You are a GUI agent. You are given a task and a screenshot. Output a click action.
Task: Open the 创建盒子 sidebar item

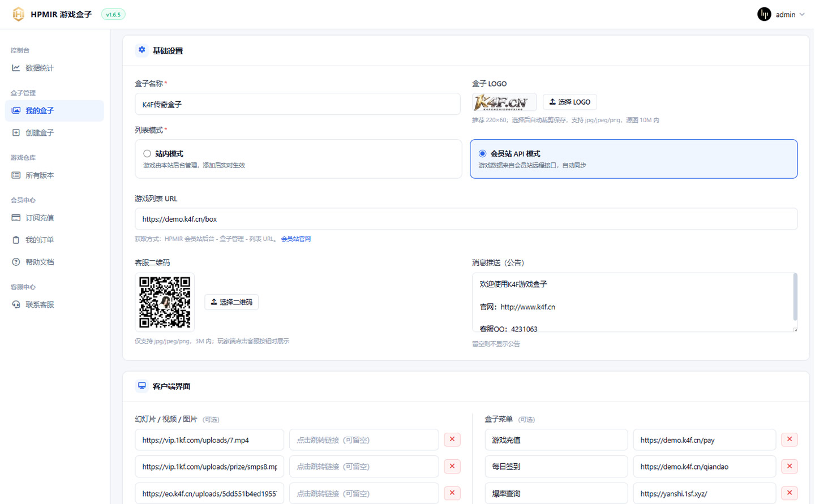(x=54, y=133)
